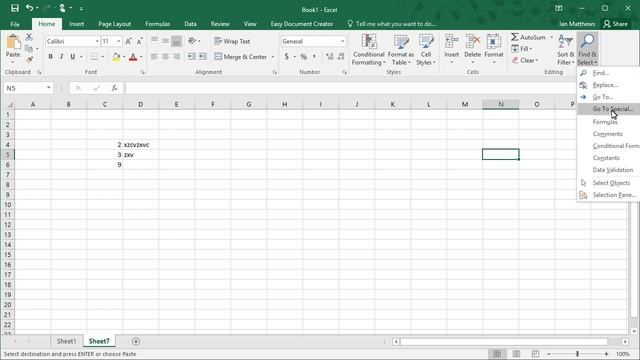Click the Share button

pyautogui.click(x=616, y=24)
